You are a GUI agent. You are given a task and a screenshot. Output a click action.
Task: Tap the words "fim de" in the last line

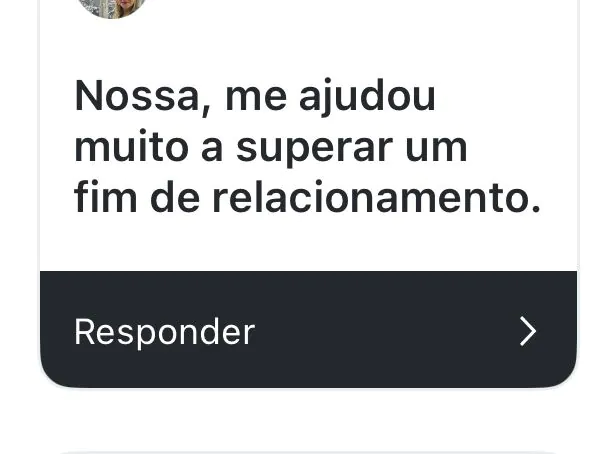(137, 198)
